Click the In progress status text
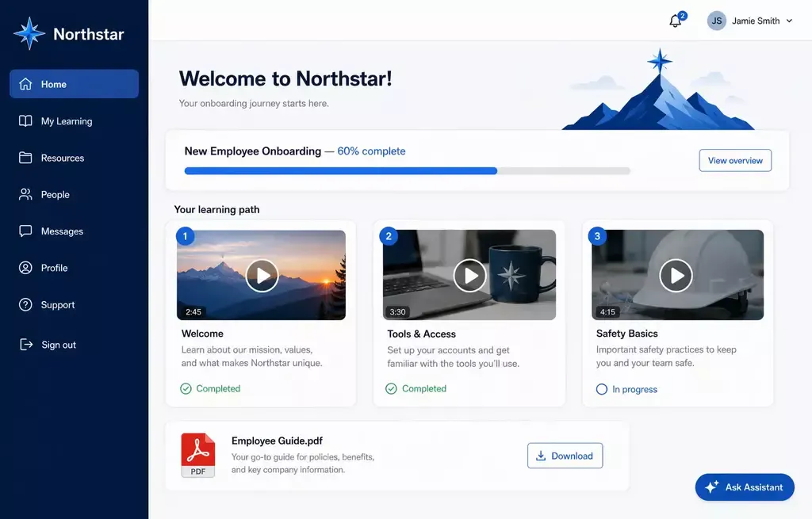 634,389
